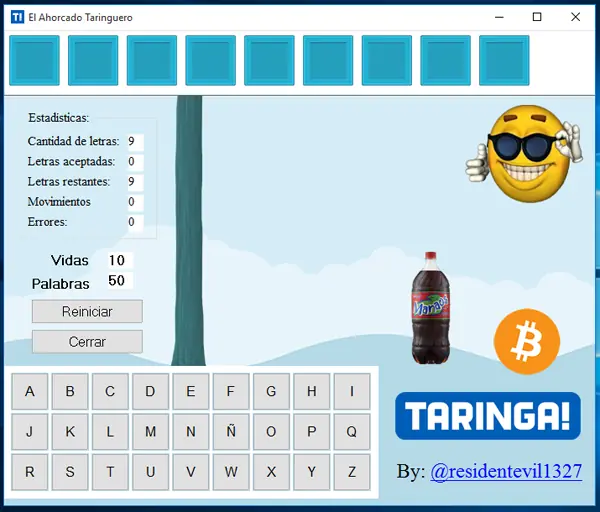
Task: Select the letter X key
Action: coord(271,472)
